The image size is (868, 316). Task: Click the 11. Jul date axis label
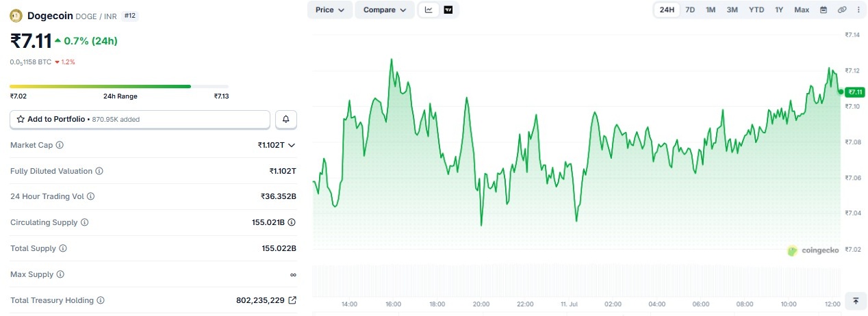[569, 304]
